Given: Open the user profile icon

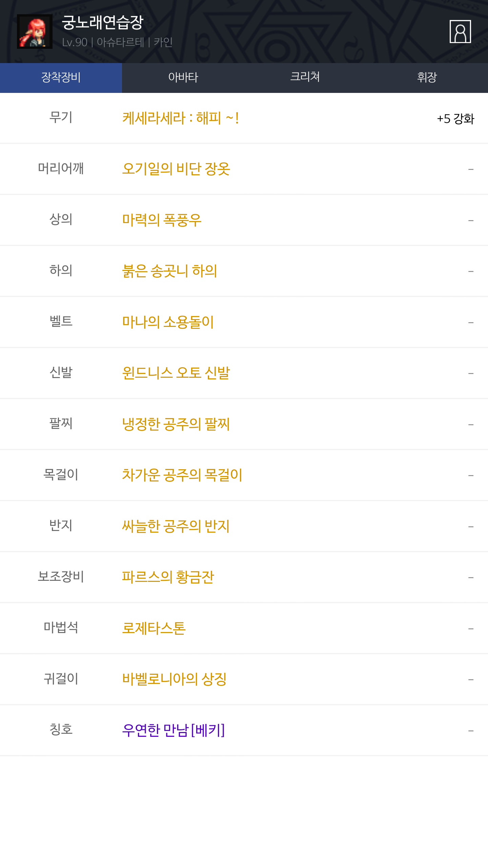Looking at the screenshot, I should point(460,32).
